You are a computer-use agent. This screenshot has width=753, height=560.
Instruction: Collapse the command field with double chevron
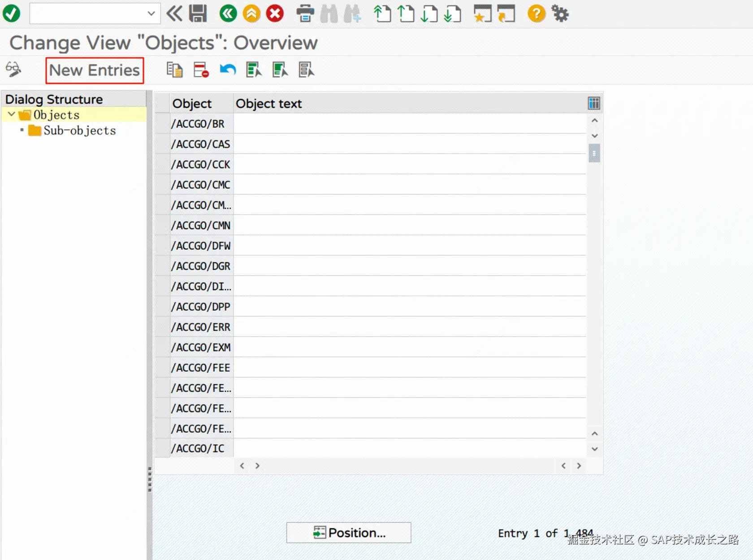pyautogui.click(x=174, y=13)
